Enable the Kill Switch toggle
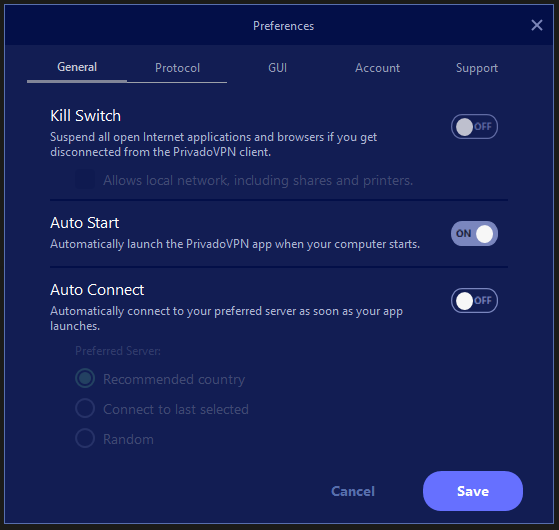Screen dimensions: 559x530 [474, 127]
